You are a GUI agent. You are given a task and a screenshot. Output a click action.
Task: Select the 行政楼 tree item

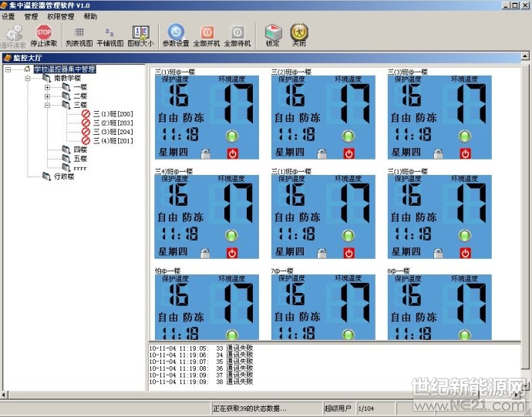[x=62, y=177]
